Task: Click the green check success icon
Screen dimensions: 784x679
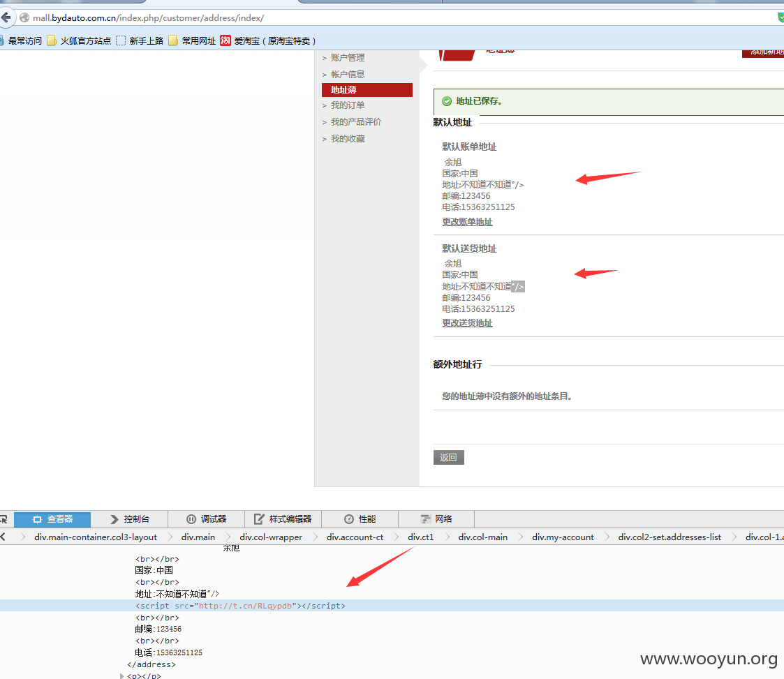Action: click(447, 101)
